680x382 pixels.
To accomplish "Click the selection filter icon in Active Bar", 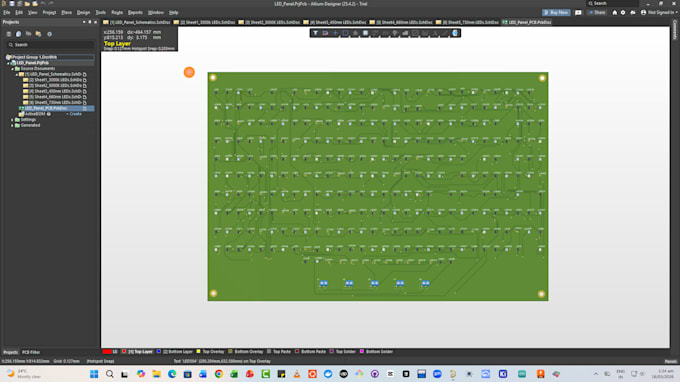I will pos(315,33).
